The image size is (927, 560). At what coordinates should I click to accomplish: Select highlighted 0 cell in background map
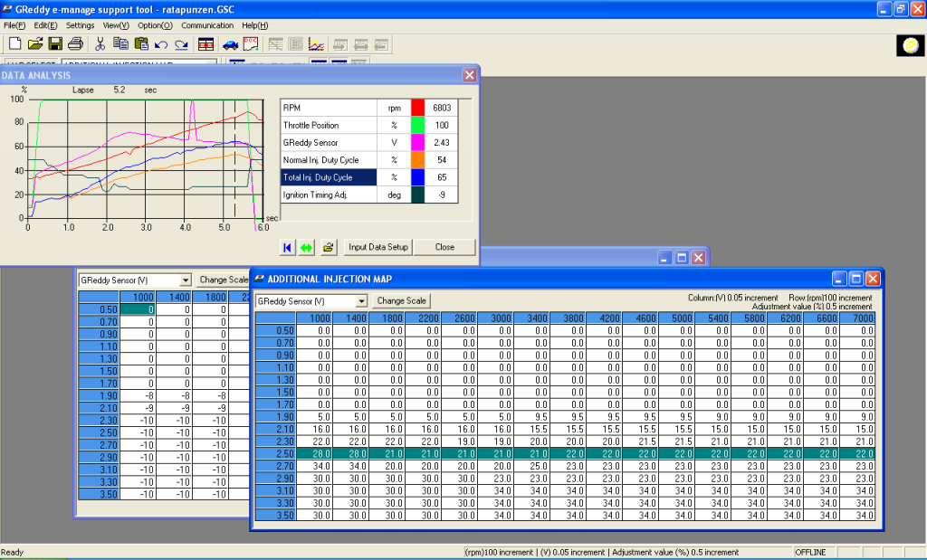point(138,309)
